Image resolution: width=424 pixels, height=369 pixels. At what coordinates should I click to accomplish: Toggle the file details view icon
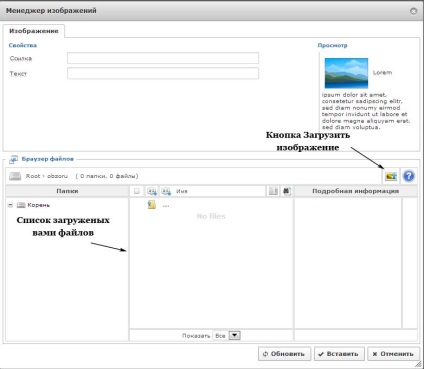click(x=273, y=191)
